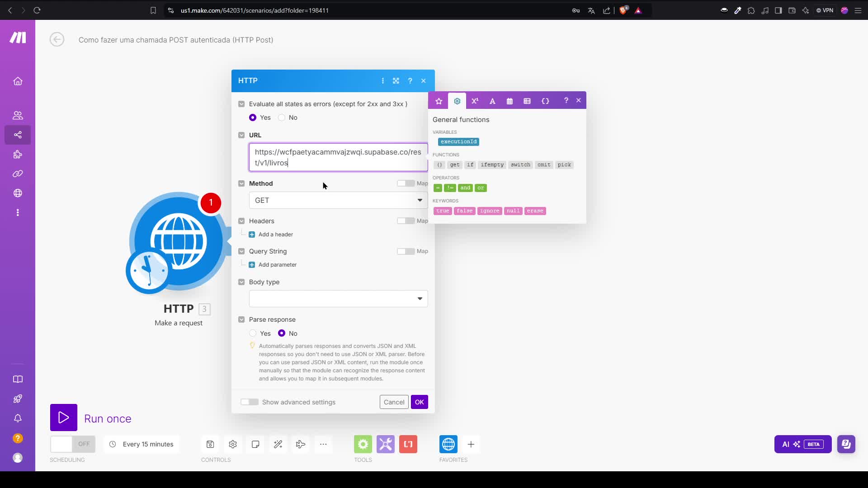Toggle the scheduling OFF switch
The image size is (868, 488).
pos(72,444)
